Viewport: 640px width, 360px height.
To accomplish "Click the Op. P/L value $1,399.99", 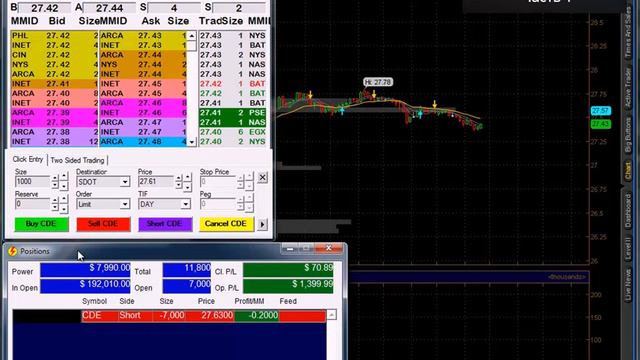I will click(288, 286).
